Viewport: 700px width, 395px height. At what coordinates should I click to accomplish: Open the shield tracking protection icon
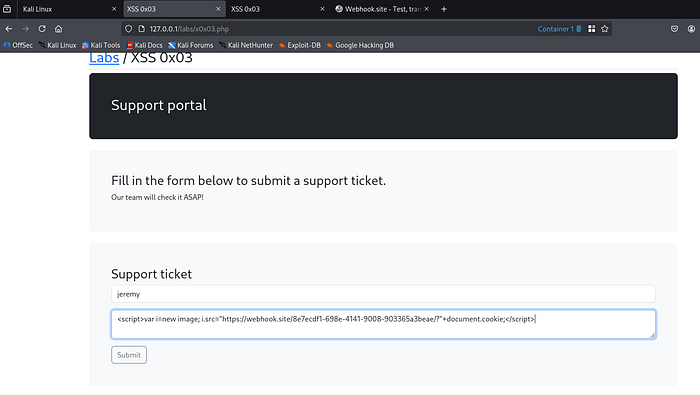tap(129, 29)
